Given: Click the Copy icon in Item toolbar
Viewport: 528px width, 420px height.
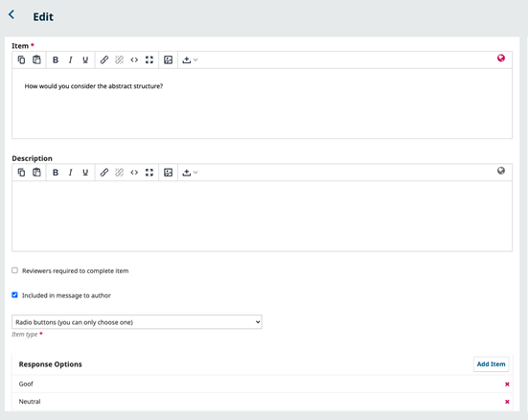Looking at the screenshot, I should point(21,60).
